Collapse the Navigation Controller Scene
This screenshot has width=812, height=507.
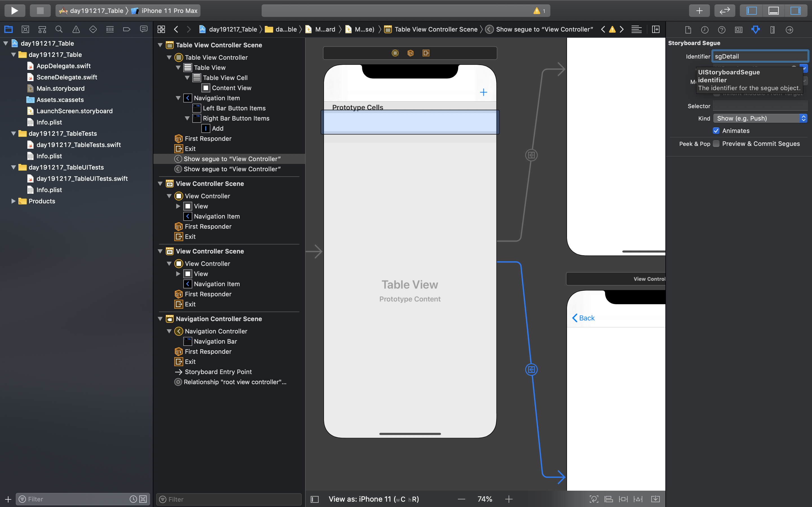[x=160, y=319]
